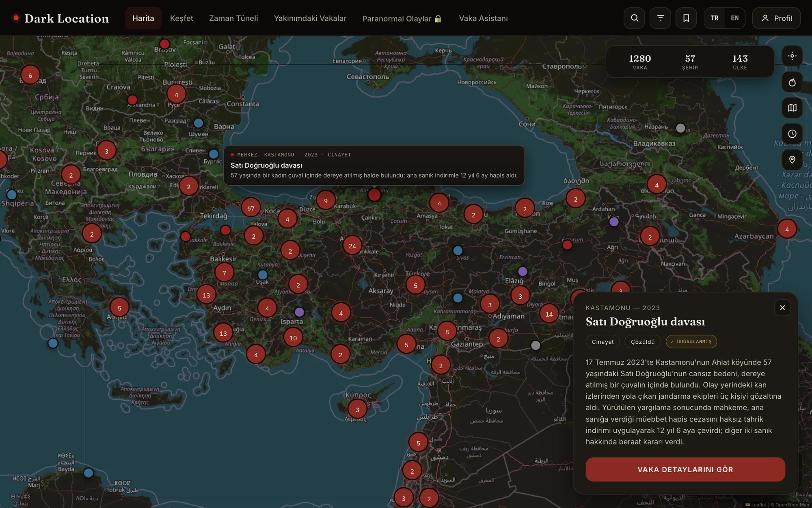
Task: Open the cluster marker labeled 7
Action: click(x=224, y=273)
